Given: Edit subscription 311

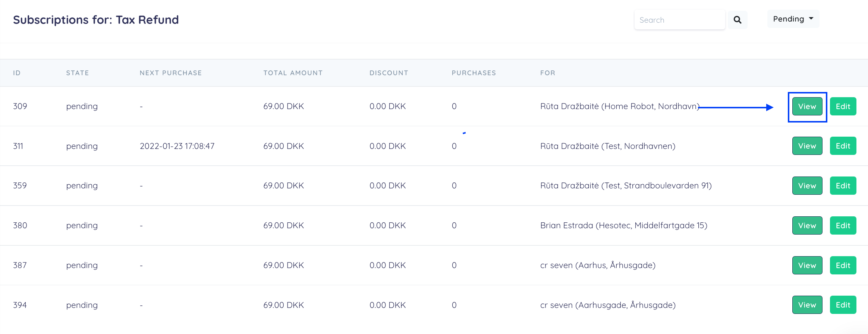Looking at the screenshot, I should 843,146.
